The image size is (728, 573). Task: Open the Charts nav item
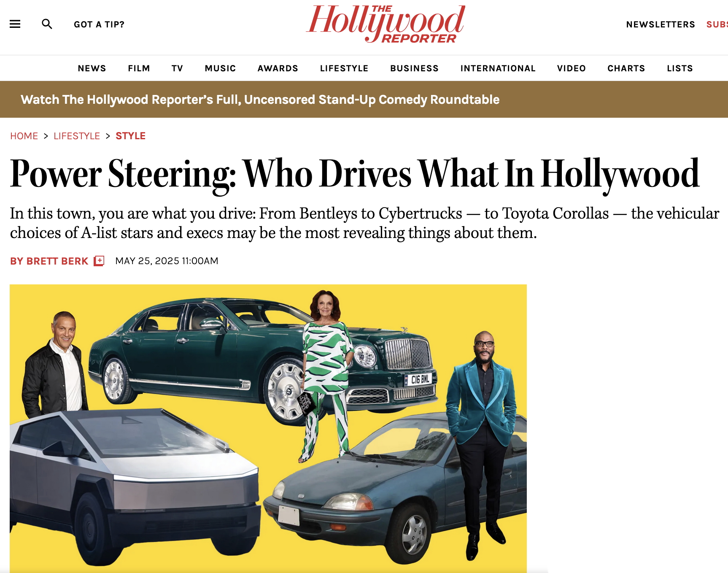point(626,68)
